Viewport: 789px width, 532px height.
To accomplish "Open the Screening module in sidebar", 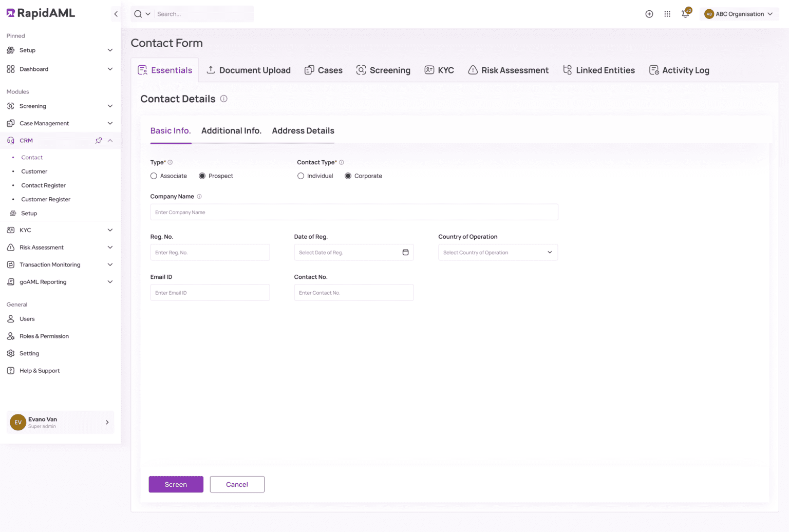I will pos(33,106).
